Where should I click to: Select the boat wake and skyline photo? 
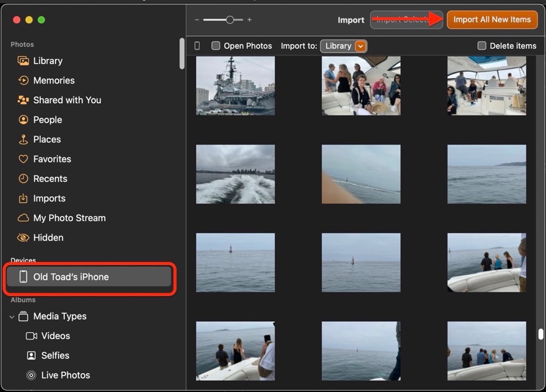coord(235,174)
